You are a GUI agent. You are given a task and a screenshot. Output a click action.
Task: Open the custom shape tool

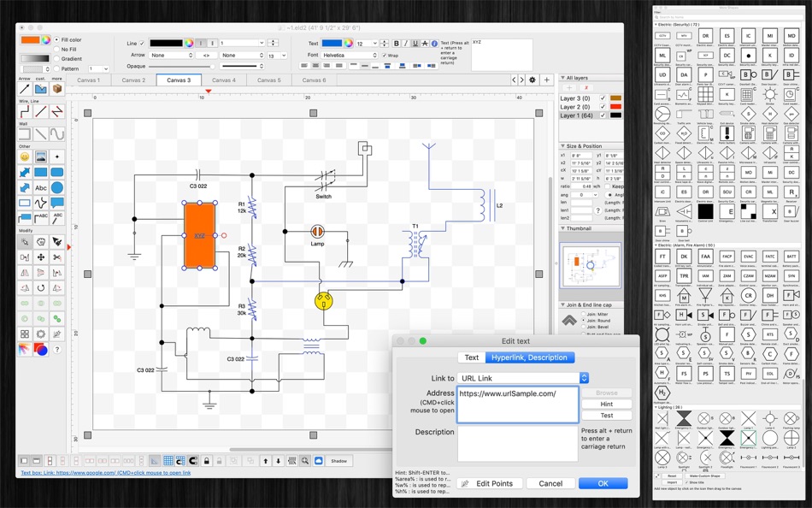[41, 89]
